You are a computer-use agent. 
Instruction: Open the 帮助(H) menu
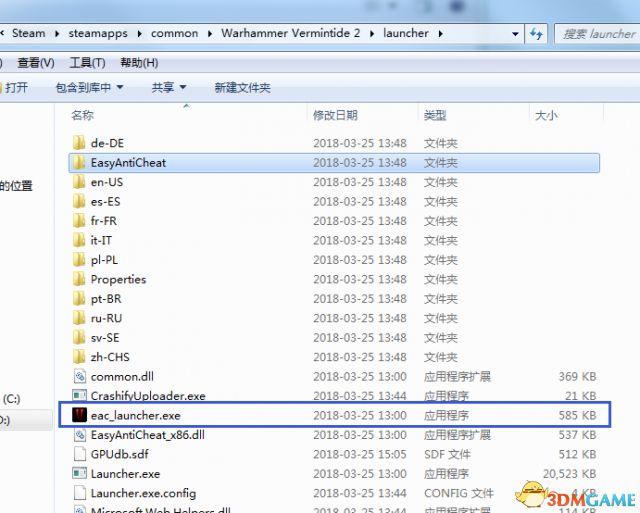(139, 63)
